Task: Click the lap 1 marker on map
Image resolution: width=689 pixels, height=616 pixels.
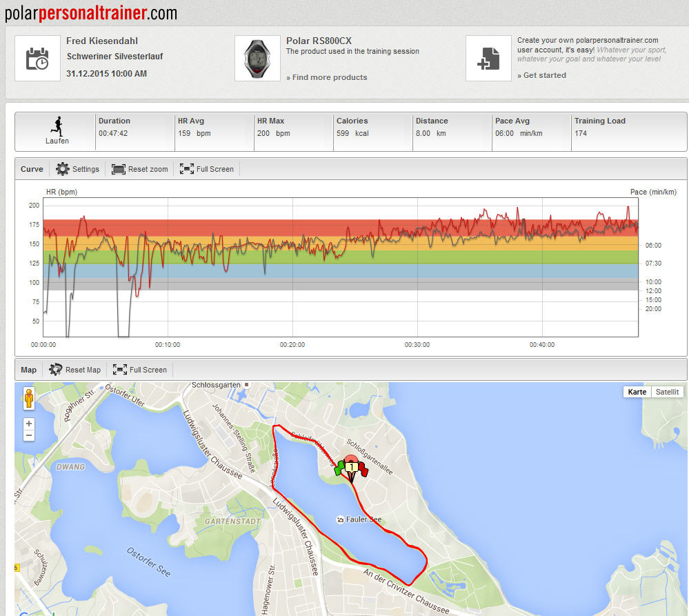Action: (x=351, y=468)
